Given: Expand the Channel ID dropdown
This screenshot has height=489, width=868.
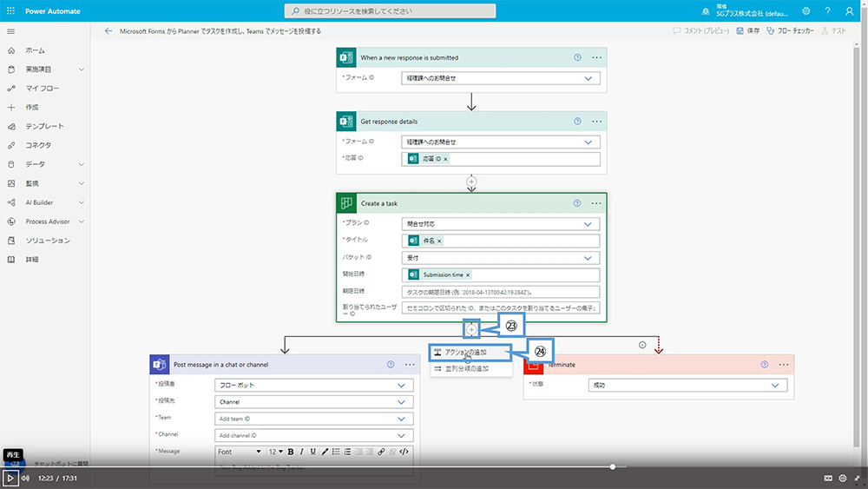Looking at the screenshot, I should (x=401, y=436).
